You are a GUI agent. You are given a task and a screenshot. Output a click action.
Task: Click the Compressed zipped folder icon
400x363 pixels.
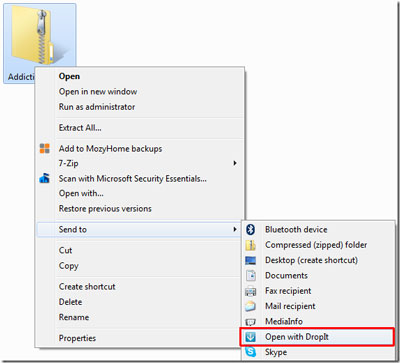pos(251,245)
